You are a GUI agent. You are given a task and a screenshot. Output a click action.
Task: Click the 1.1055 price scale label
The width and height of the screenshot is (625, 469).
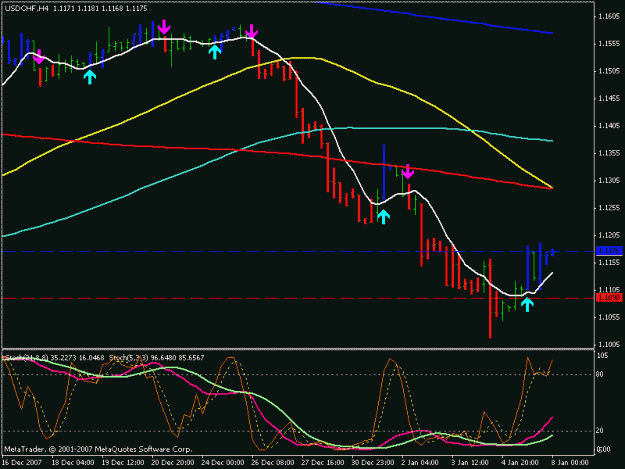coord(609,318)
